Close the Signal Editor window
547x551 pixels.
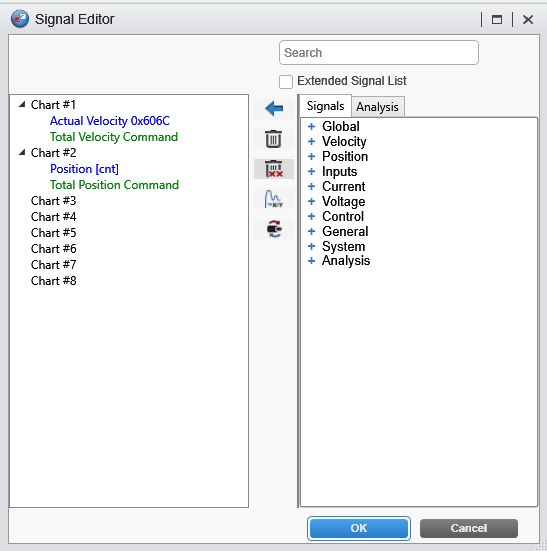click(x=528, y=19)
